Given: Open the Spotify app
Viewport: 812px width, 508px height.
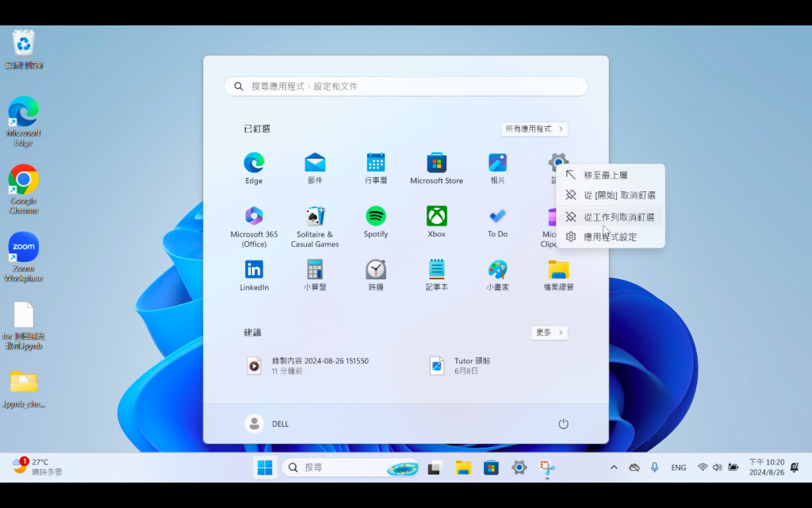Looking at the screenshot, I should point(375,222).
